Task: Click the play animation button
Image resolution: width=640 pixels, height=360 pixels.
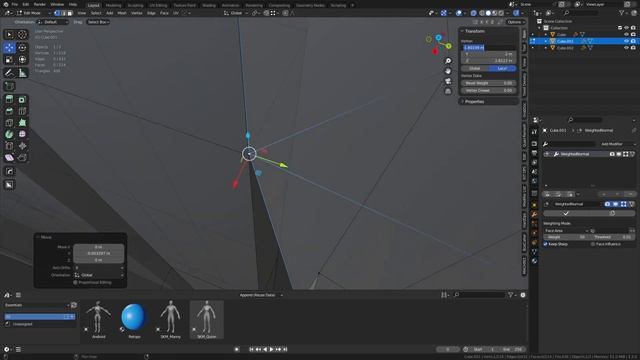Action: pyautogui.click(x=271, y=349)
